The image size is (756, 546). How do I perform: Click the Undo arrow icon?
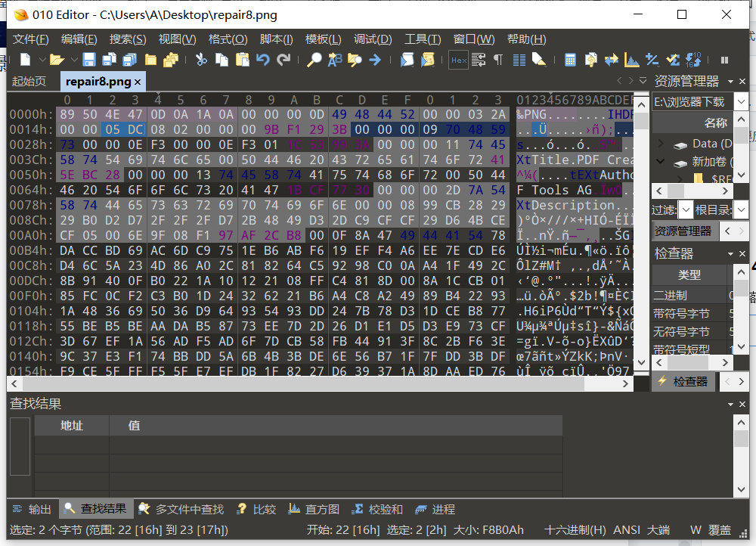263,60
